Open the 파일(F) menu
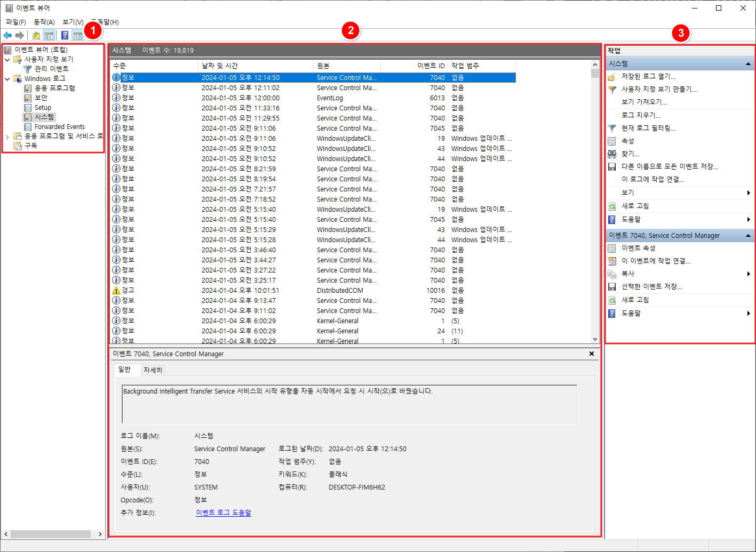Viewport: 756px width, 552px height. (15, 22)
